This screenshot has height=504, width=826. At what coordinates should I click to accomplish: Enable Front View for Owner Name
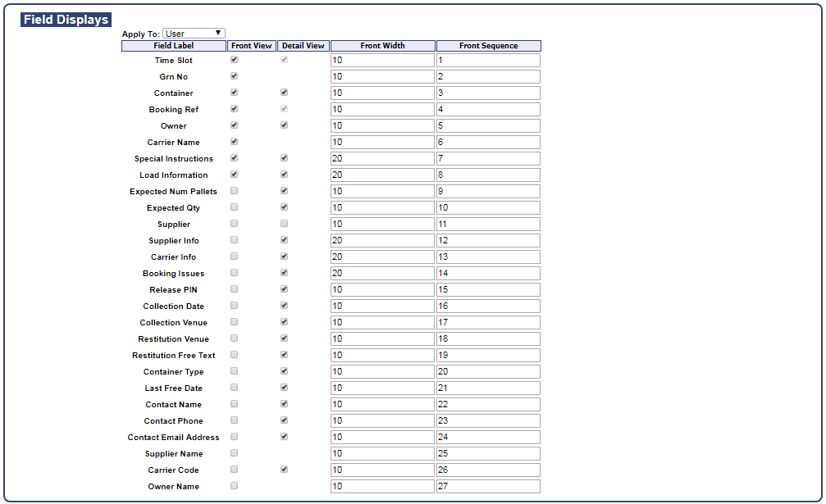click(x=234, y=486)
